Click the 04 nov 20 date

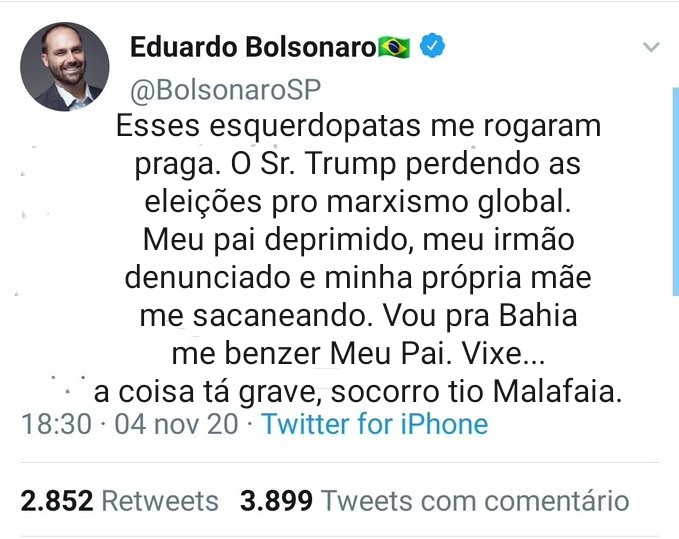[x=177, y=424]
